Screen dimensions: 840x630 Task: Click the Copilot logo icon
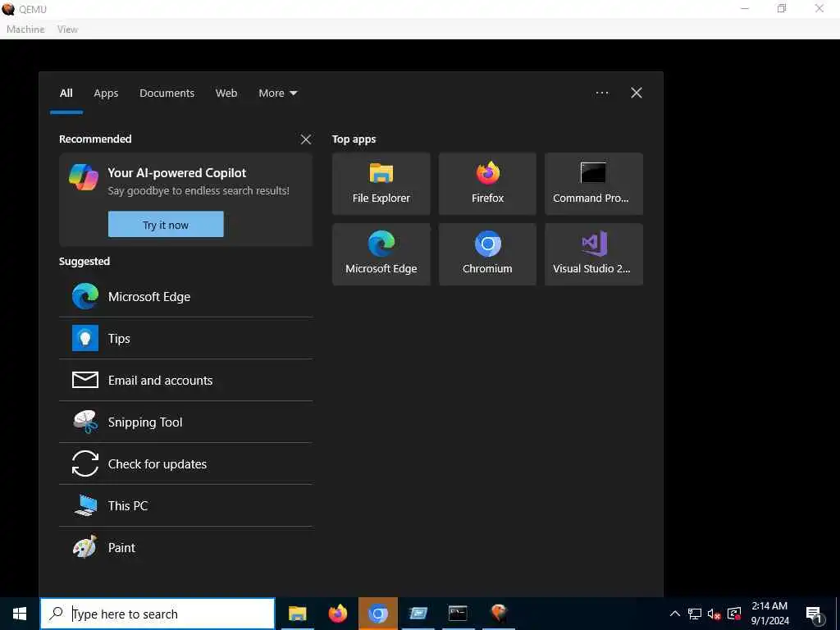[x=84, y=177]
